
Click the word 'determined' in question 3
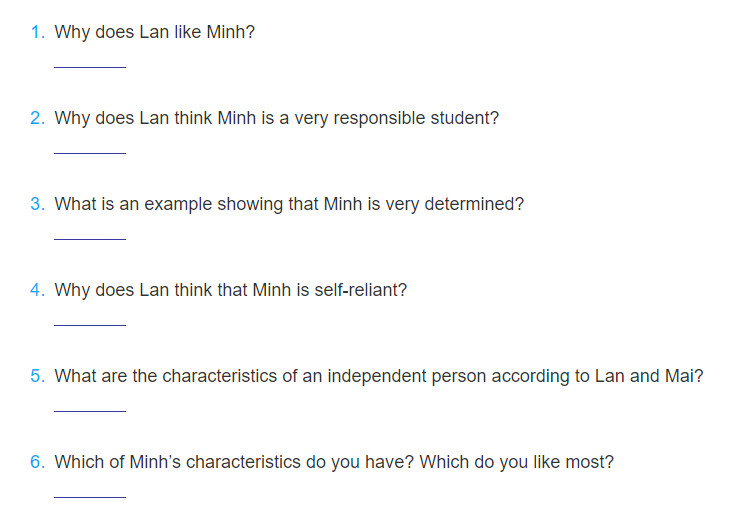click(474, 204)
